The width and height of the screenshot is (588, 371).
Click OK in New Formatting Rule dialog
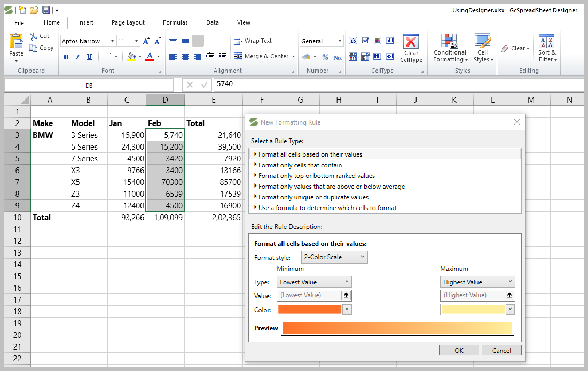459,350
